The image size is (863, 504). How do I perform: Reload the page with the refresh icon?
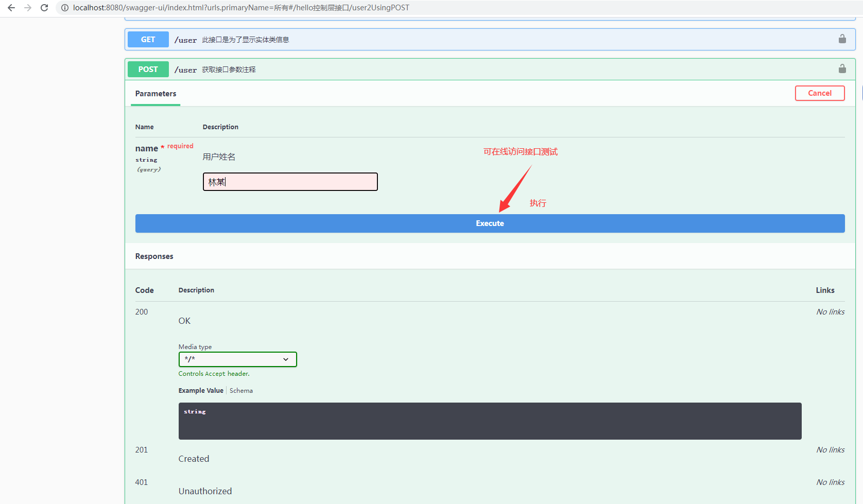tap(44, 8)
